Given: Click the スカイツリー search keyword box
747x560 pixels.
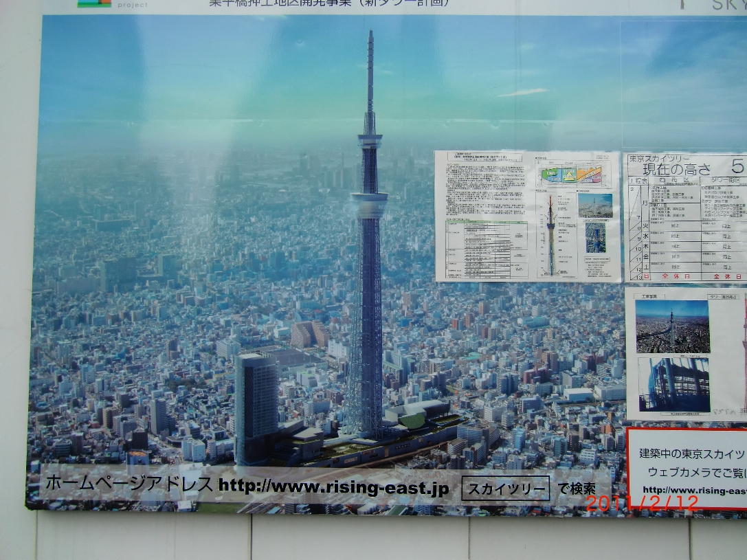Looking at the screenshot, I should pyautogui.click(x=505, y=489).
